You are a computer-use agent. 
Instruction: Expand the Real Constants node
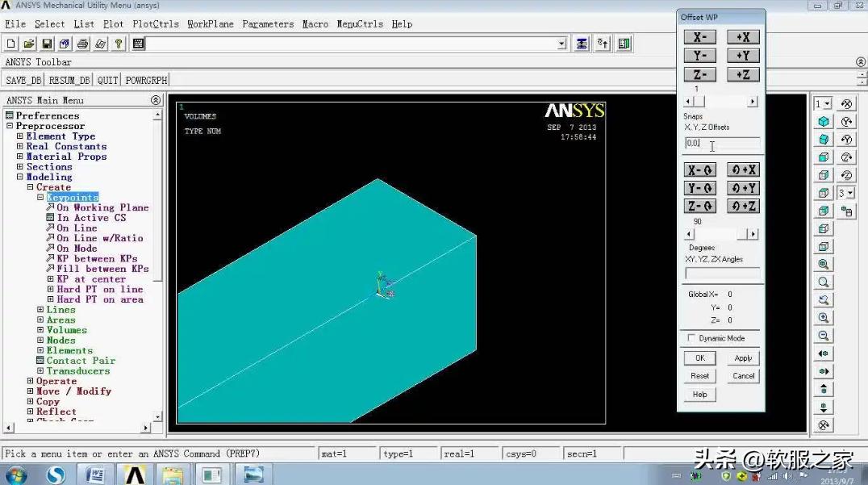(x=20, y=146)
